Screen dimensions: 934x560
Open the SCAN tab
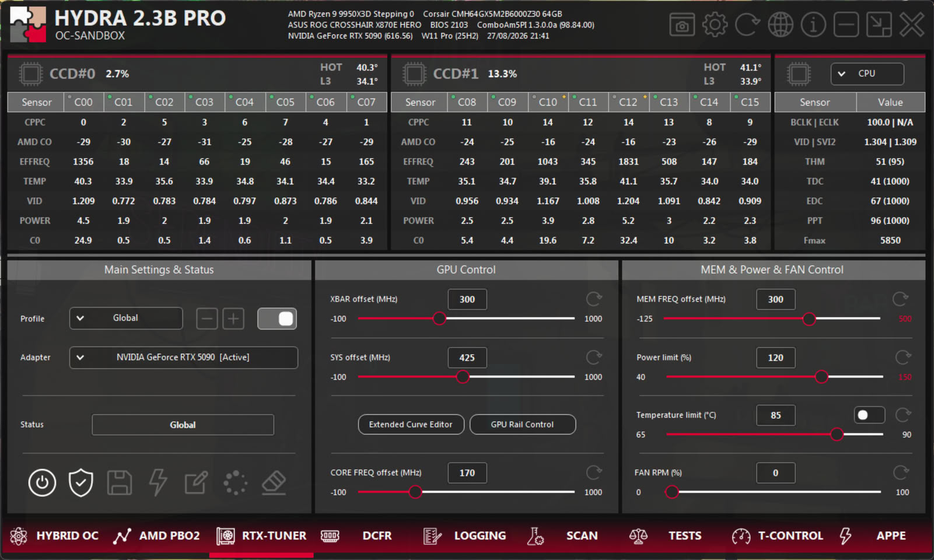[562, 536]
